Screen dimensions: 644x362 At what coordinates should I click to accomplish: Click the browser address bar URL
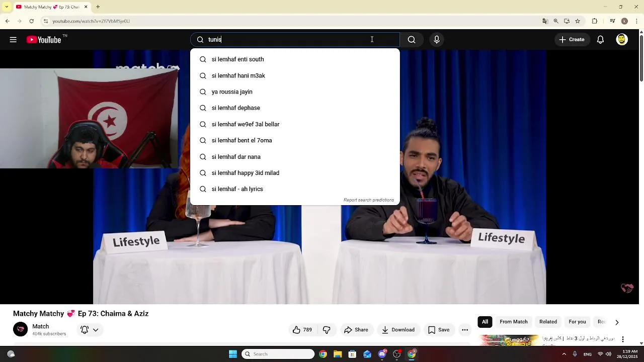pos(91,21)
